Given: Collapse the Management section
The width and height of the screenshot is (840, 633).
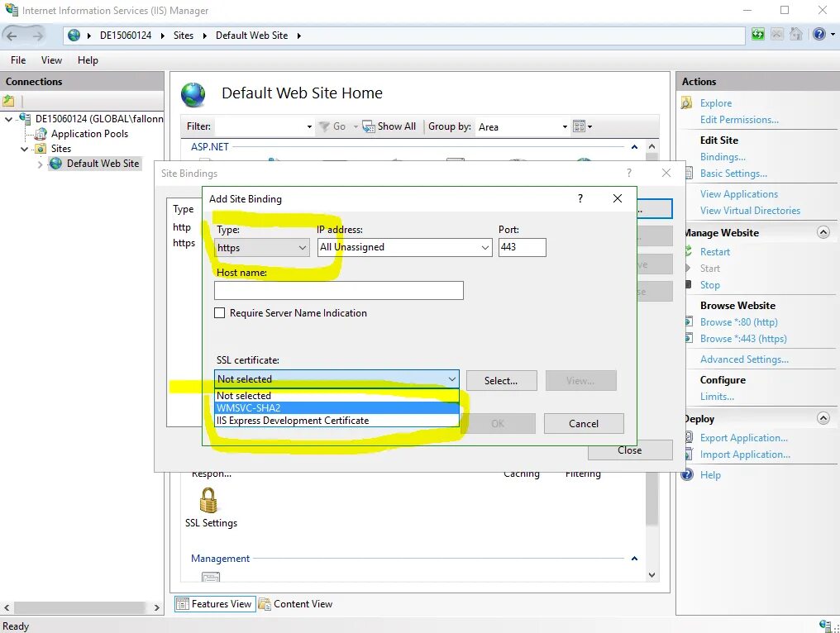Looking at the screenshot, I should (x=634, y=559).
